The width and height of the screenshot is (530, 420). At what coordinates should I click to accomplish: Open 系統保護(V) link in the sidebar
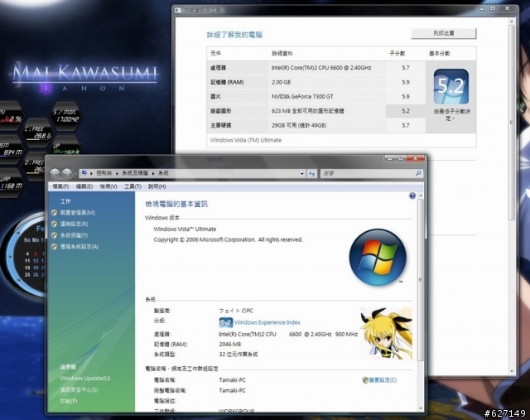(x=74, y=235)
